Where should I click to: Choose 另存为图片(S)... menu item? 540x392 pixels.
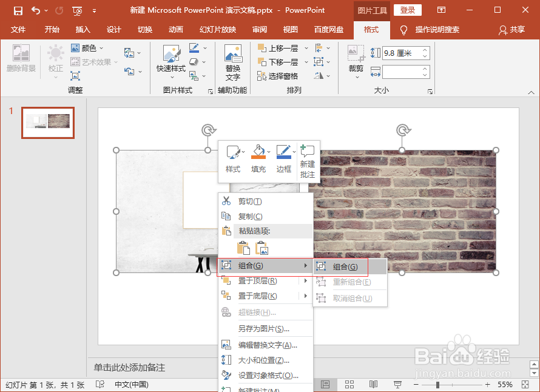(266, 329)
